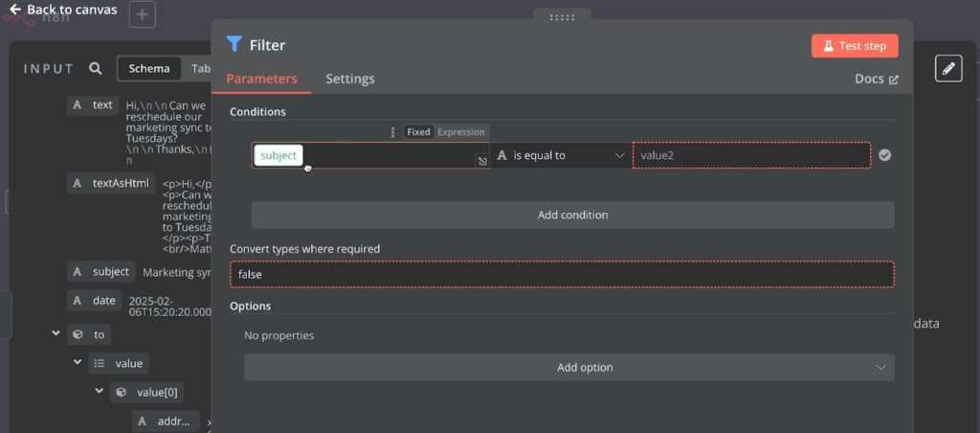
Task: Click the Test step button
Action: 855,45
